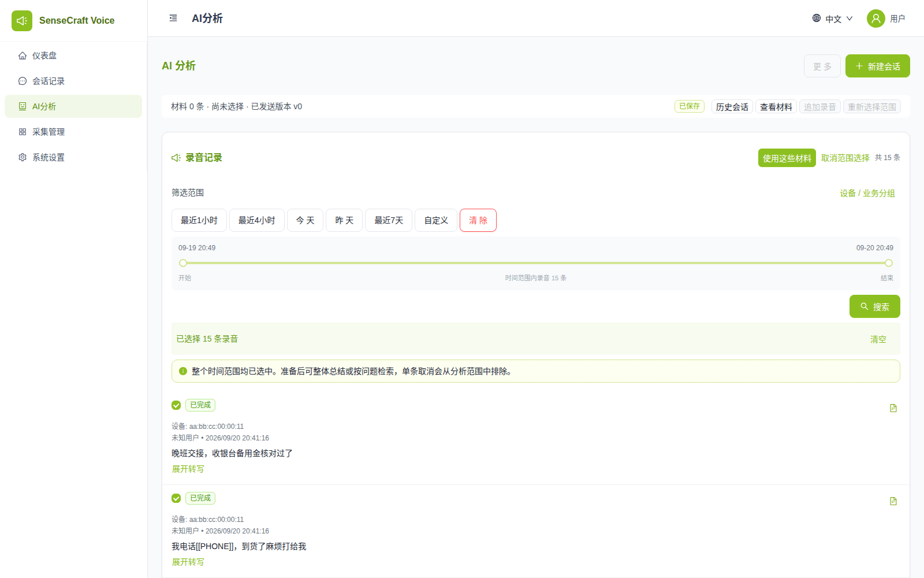924x578 pixels.
Task: Uncheck the 晚班交接 recording checkmark
Action: coord(176,405)
